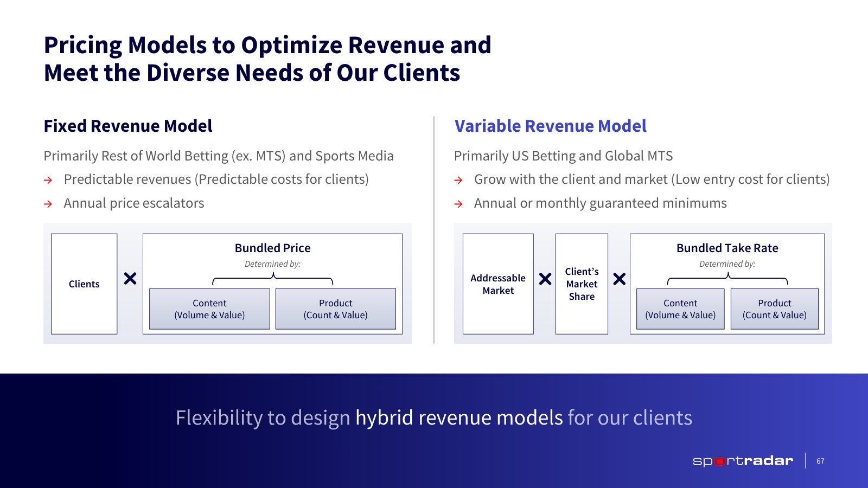Viewport: 868px width, 488px height.
Task: Click the slide title 'Pricing Models to Optimize Revenue'
Action: tap(267, 59)
